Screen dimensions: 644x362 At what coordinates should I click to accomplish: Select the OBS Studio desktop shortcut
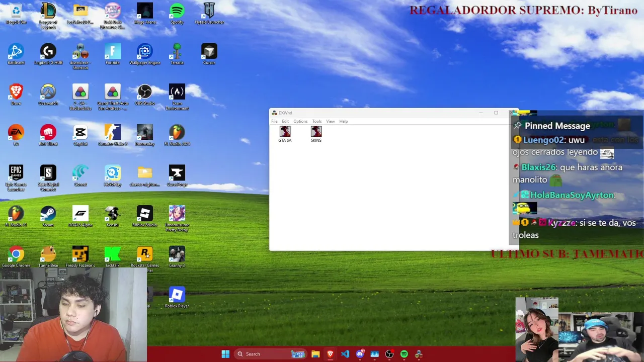pos(144,95)
